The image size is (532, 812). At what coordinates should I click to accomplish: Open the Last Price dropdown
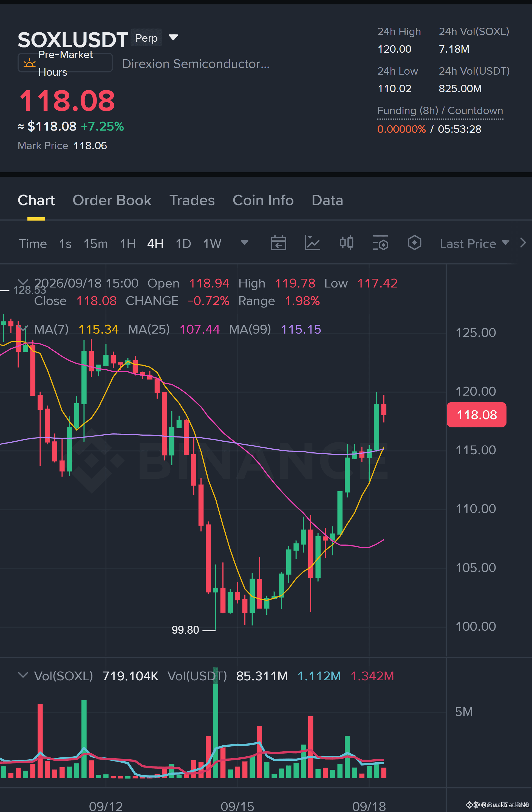[474, 244]
